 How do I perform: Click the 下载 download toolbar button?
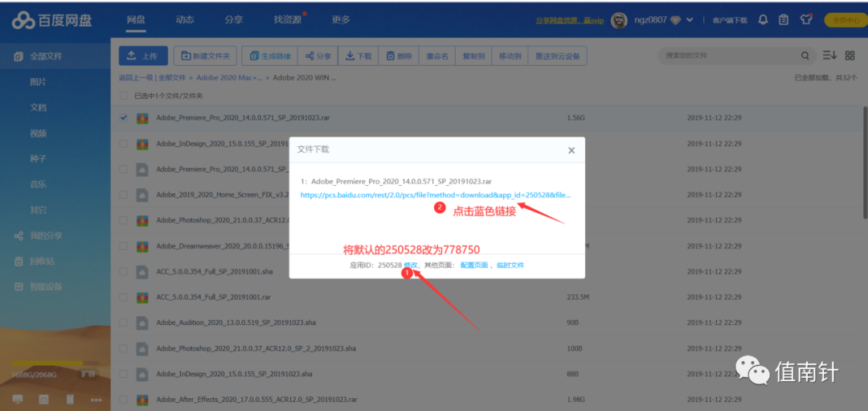point(358,56)
